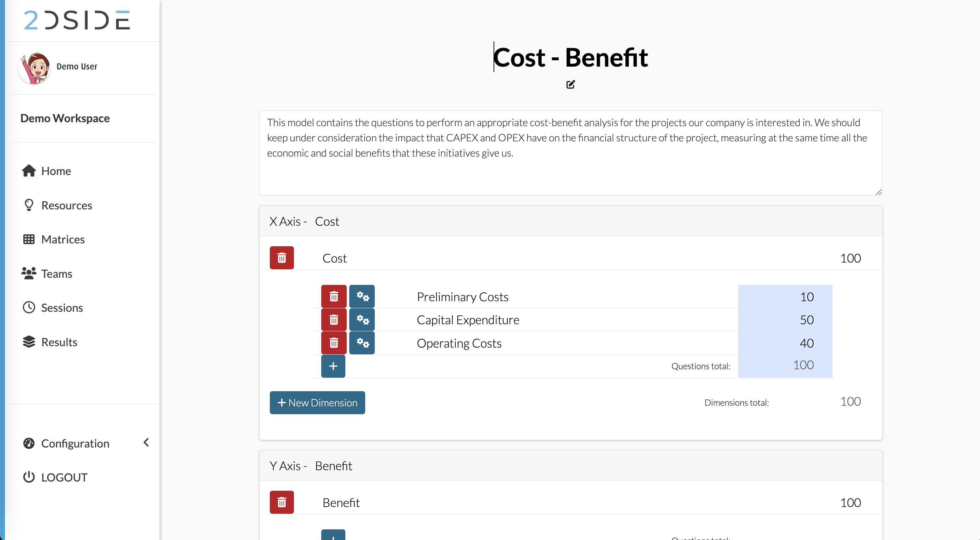Open settings for Operating Costs
This screenshot has width=980, height=540.
pos(362,343)
